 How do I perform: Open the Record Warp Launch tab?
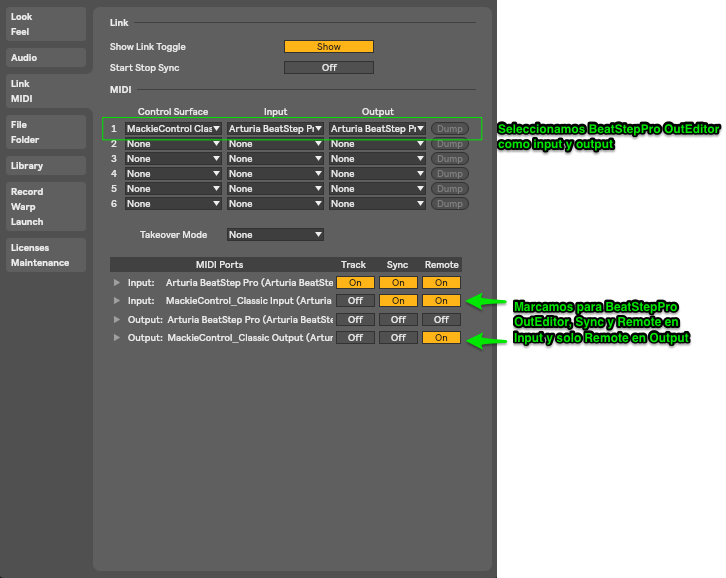coord(46,207)
